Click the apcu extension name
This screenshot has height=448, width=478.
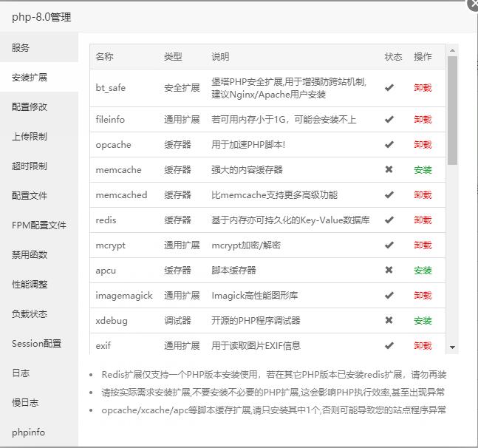[106, 271]
